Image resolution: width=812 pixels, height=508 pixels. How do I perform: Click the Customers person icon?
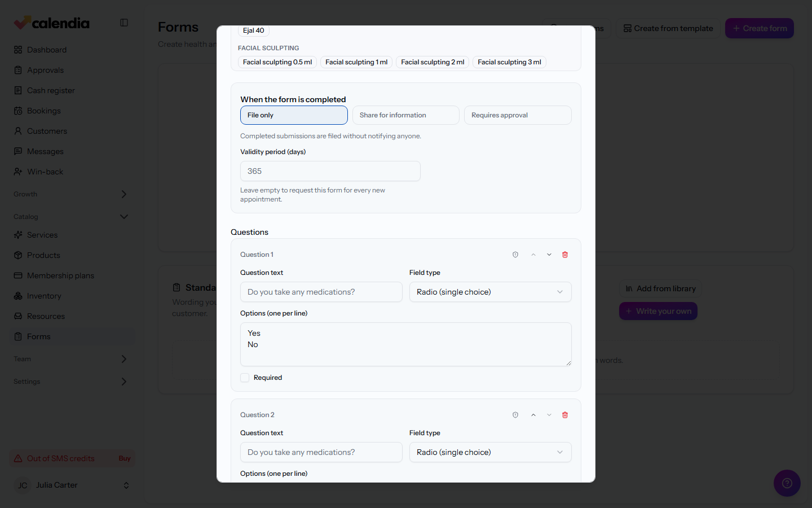click(18, 131)
